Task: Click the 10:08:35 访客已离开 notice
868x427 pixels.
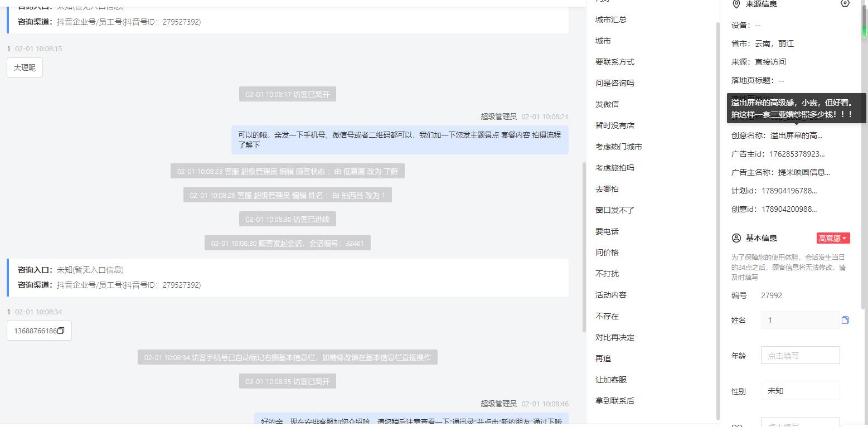Action: (288, 381)
